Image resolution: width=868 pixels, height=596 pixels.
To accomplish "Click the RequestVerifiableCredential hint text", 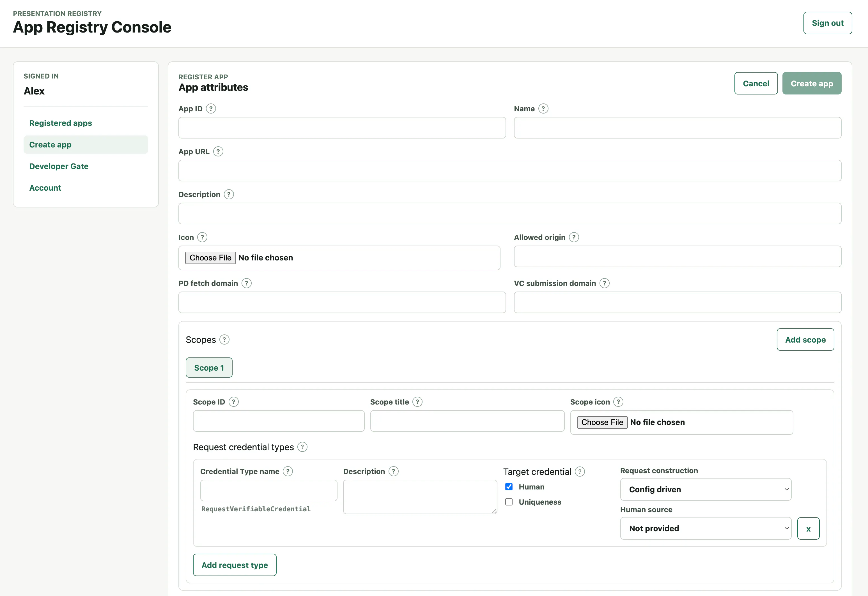I will (x=256, y=509).
